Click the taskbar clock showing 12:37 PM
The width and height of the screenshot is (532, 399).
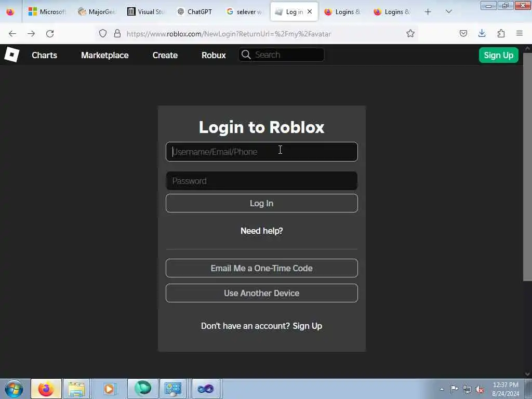(506, 389)
